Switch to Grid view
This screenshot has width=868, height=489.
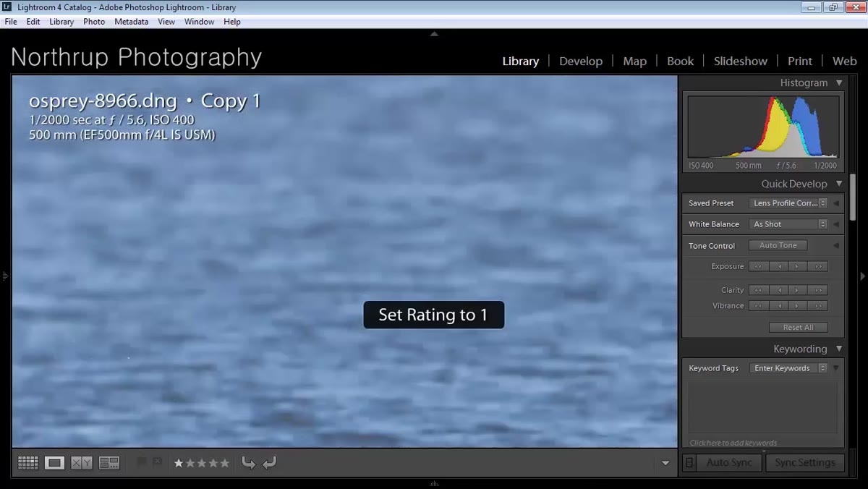28,463
